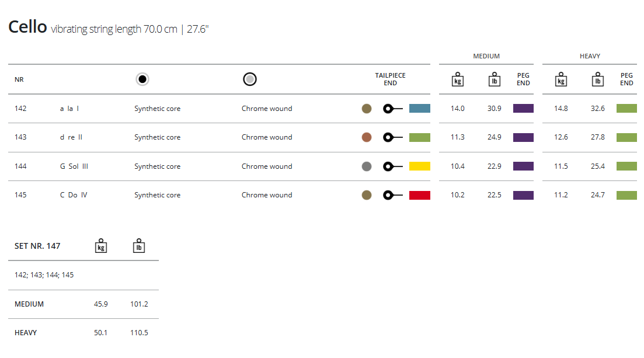The width and height of the screenshot is (644, 358).
Task: Click the kg weight icon under HEAVY
Action: 561,79
